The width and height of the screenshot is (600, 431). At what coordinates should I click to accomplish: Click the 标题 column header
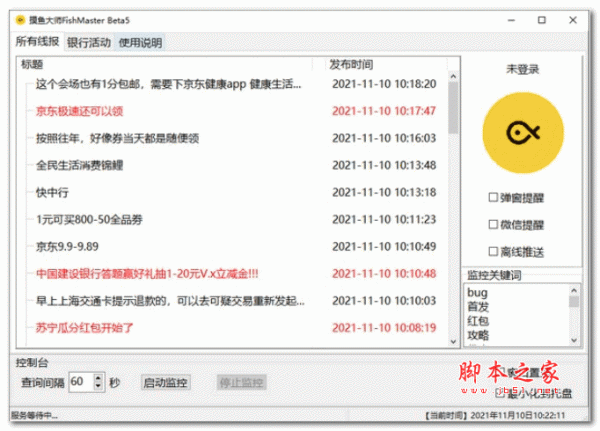(32, 64)
